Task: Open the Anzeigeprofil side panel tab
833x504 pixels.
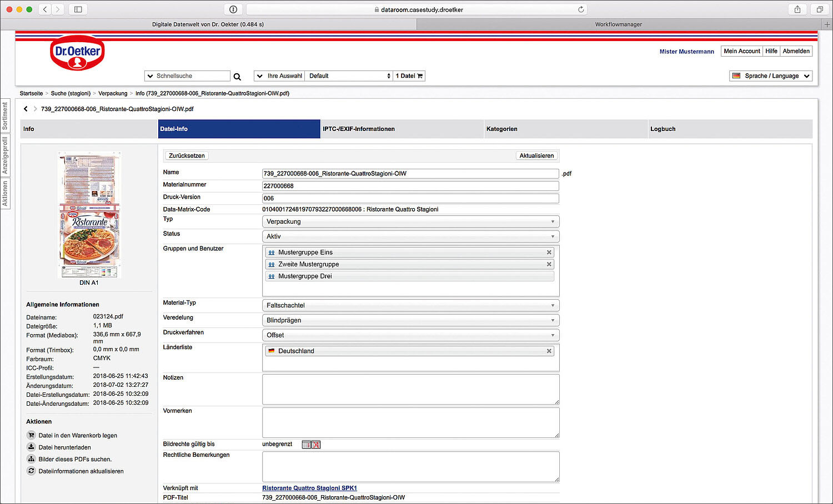Action: 5,155
